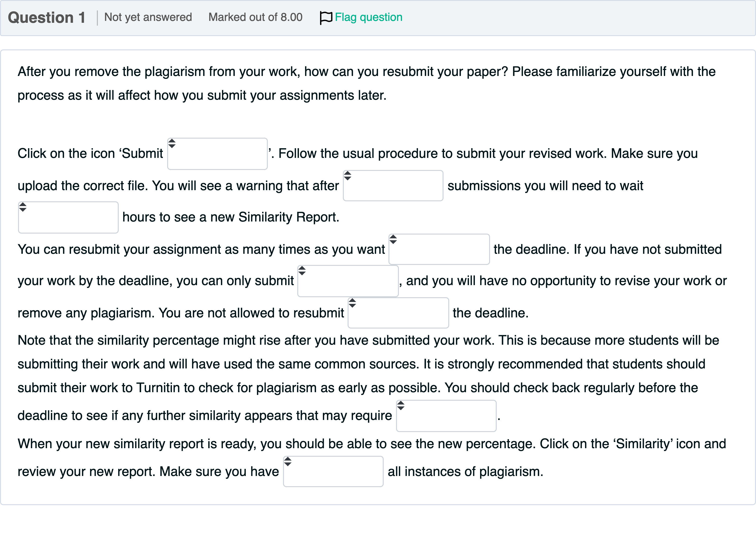The width and height of the screenshot is (756, 546).
Task: Open the dropdown after 'Click on the icon Submit'
Action: [x=217, y=154]
